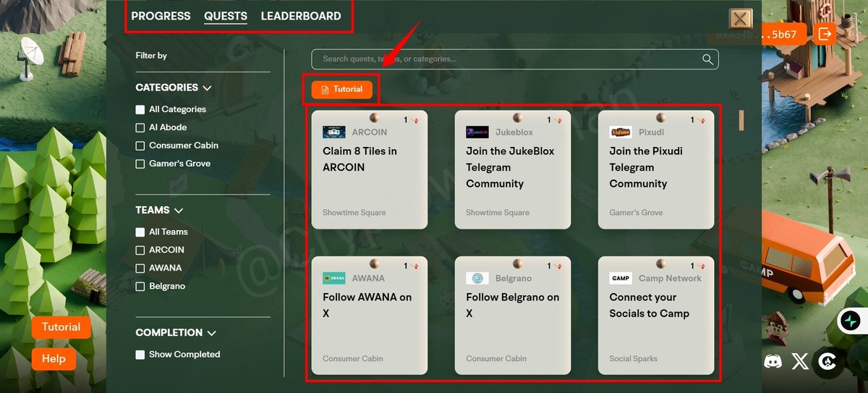Click the document icon inside the Tutorial tag
Image resolution: width=868 pixels, height=393 pixels.
[325, 90]
